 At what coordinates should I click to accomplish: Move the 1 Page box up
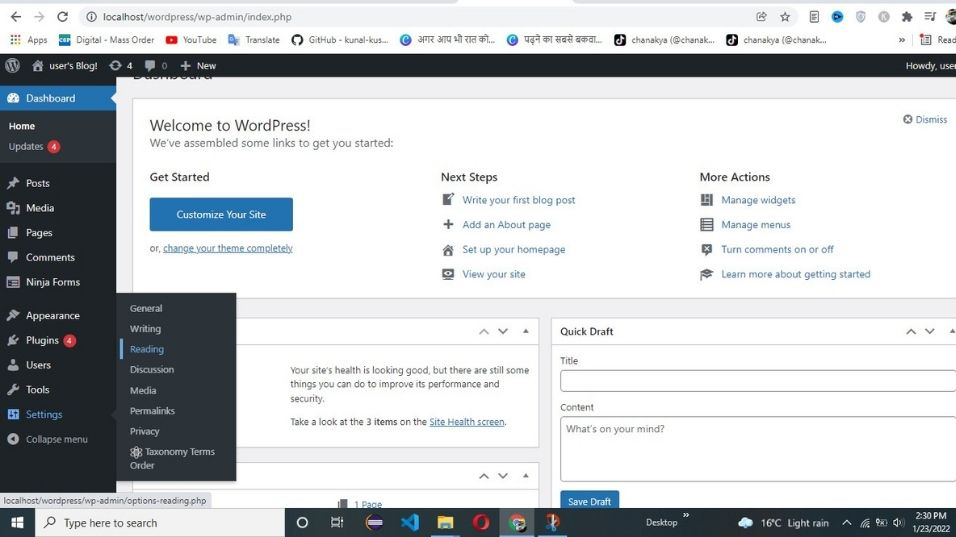pyautogui.click(x=483, y=476)
